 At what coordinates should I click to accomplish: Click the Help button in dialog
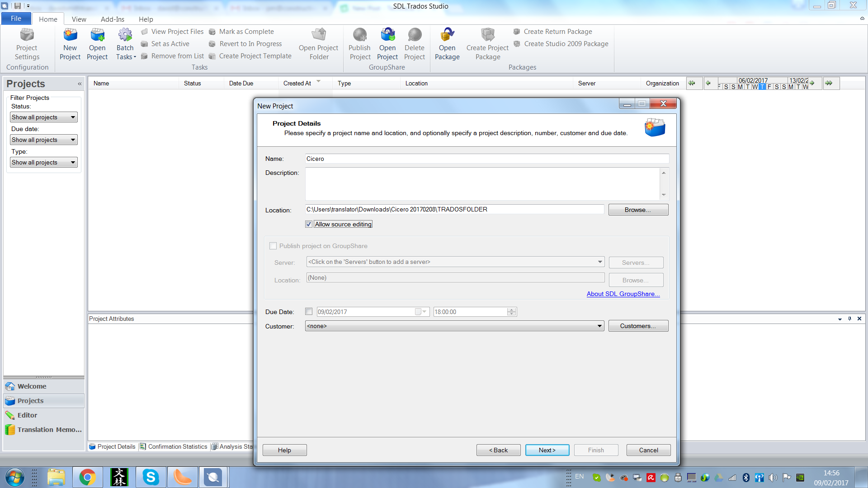(x=284, y=450)
